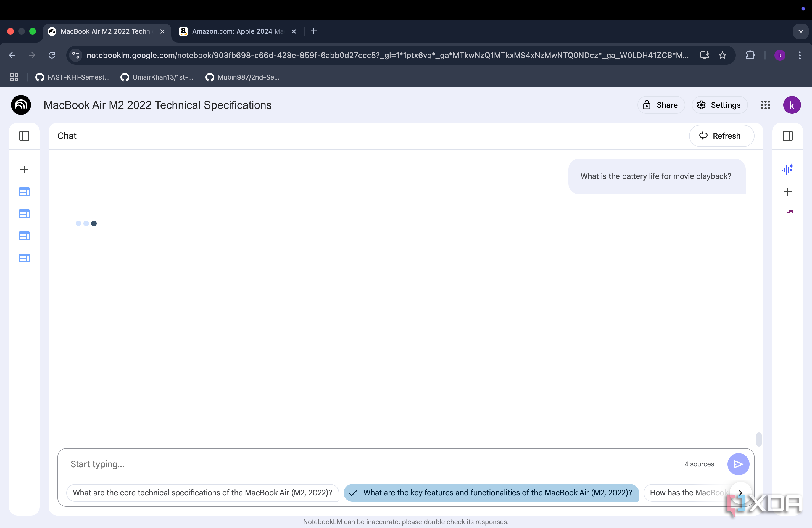812x528 pixels.
Task: Click the chat scrollbar thumb
Action: [x=759, y=439]
